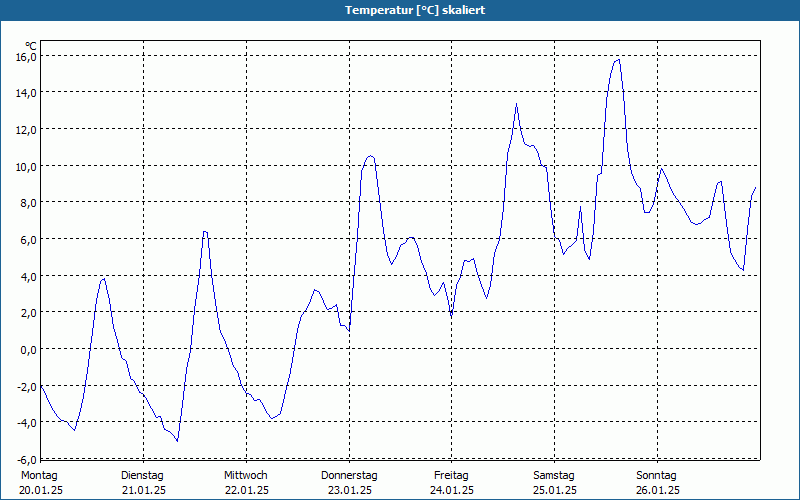
Task: Click the Freitag afternoon peak above 13 °C
Action: 516,104
